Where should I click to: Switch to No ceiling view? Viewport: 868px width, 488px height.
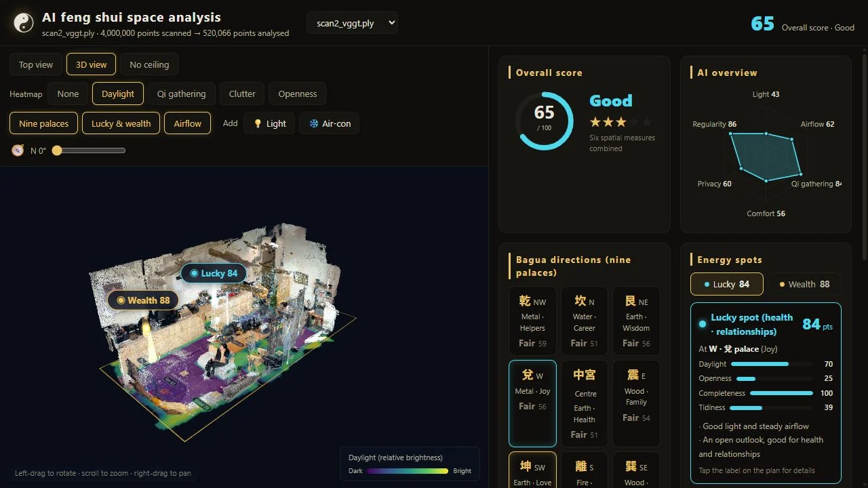149,64
